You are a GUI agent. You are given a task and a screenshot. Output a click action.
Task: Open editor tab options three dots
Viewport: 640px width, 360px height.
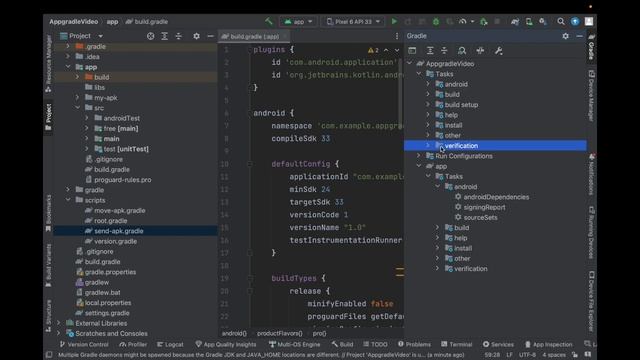pyautogui.click(x=397, y=36)
